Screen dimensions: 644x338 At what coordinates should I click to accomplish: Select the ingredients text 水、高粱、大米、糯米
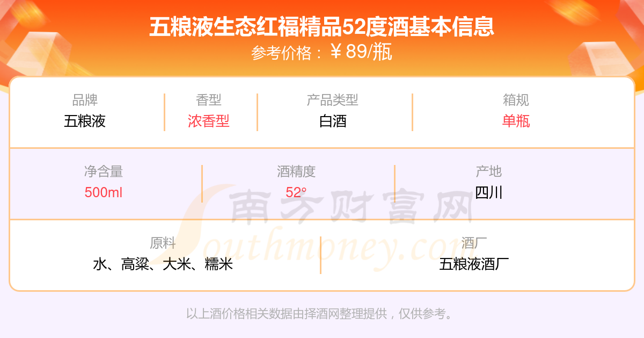(163, 264)
